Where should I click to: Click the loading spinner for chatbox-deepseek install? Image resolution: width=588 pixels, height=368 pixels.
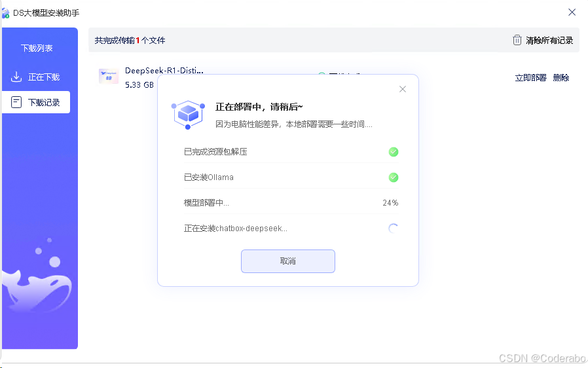pos(393,229)
